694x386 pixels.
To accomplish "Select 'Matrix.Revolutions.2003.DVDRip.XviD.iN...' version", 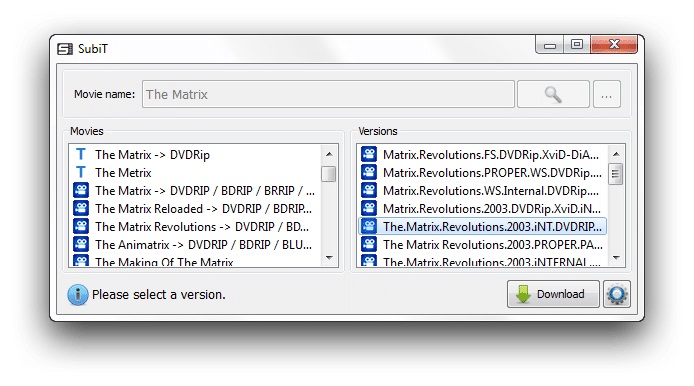I will click(482, 208).
